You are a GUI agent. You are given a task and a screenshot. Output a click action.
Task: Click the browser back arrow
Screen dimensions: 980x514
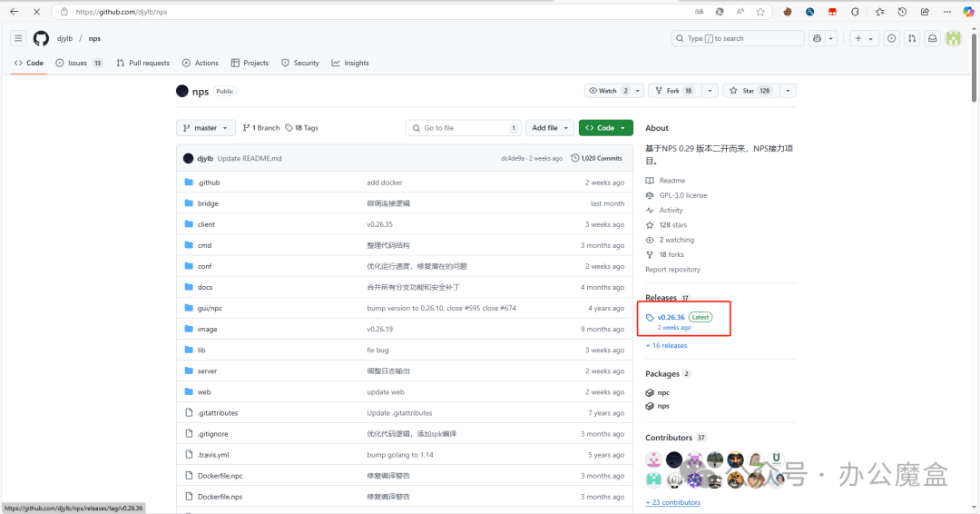[x=14, y=11]
